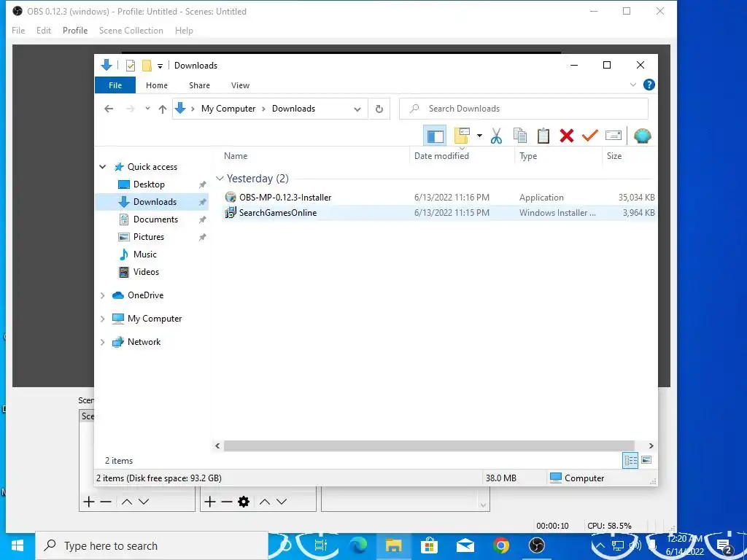
Task: Open the recent locations dropdown arrow
Action: [147, 109]
